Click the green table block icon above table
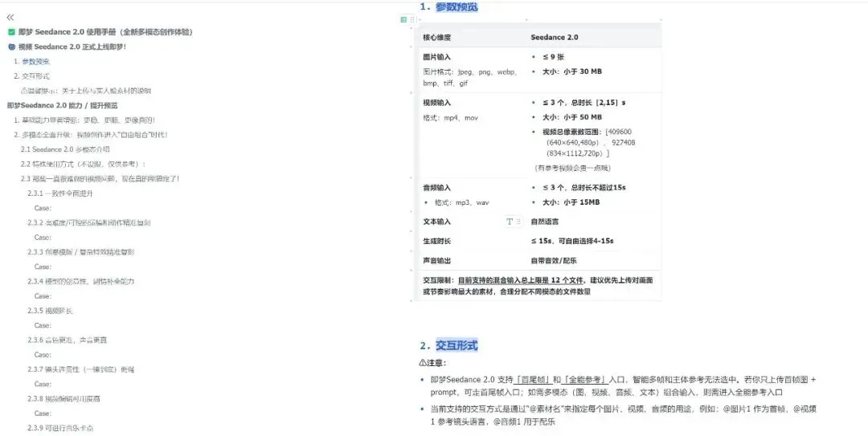Image resolution: width=868 pixels, height=436 pixels. coord(403,19)
